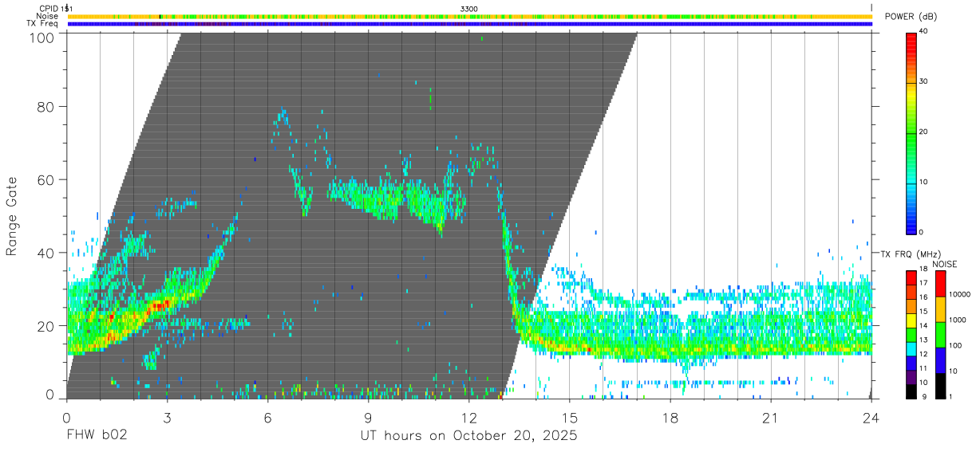Click the TX Freq row label at top left

pos(43,23)
